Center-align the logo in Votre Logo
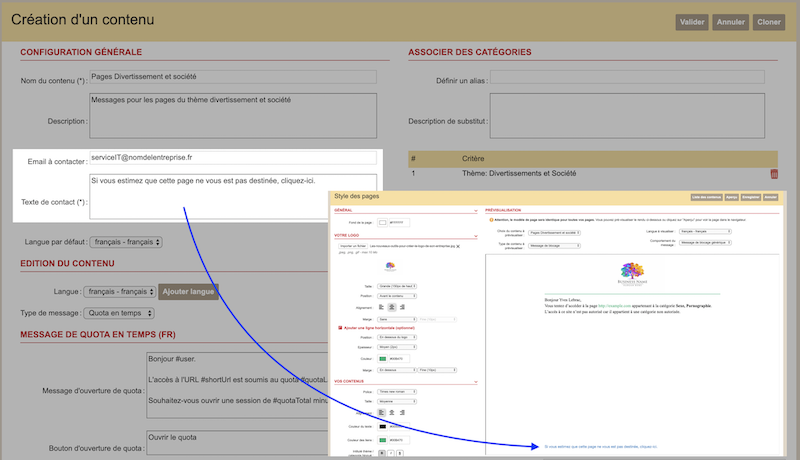This screenshot has width=800, height=460. [393, 307]
